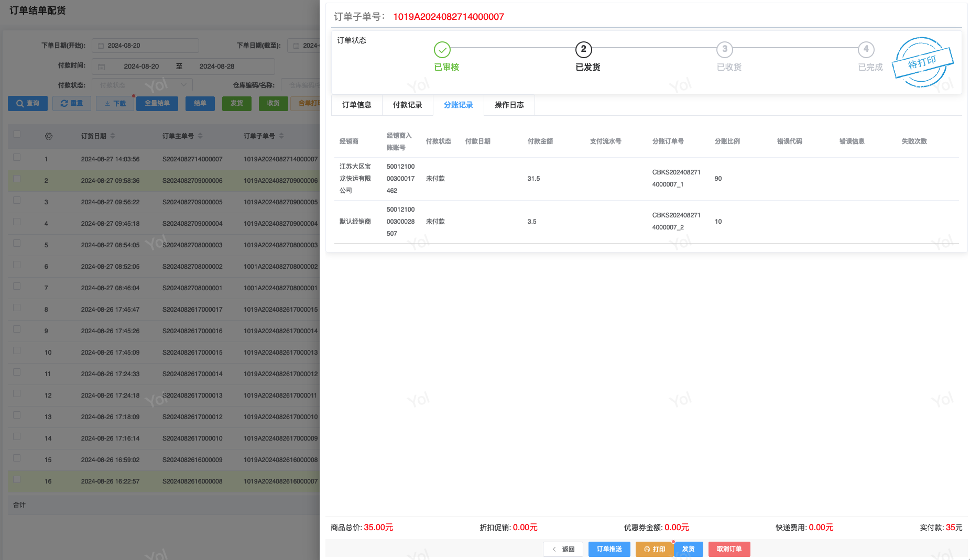Switch to the 订单信息 tab
The image size is (970, 560).
click(x=357, y=105)
